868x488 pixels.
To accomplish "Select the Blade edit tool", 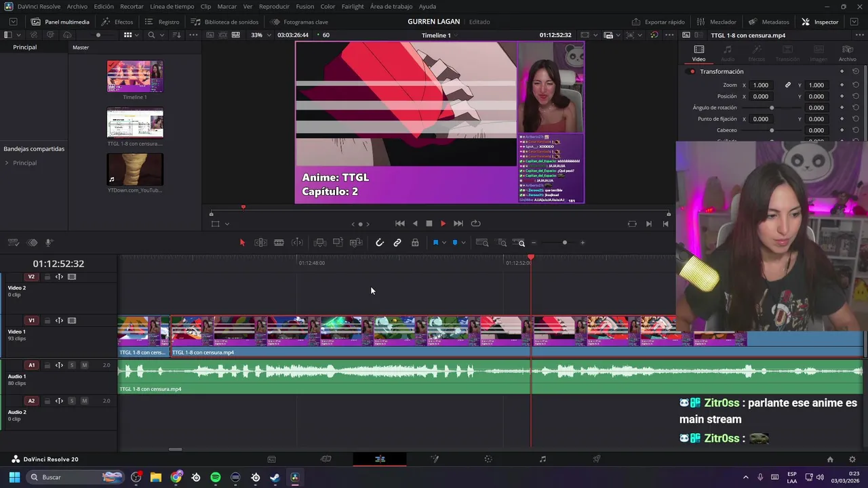I will [x=279, y=243].
